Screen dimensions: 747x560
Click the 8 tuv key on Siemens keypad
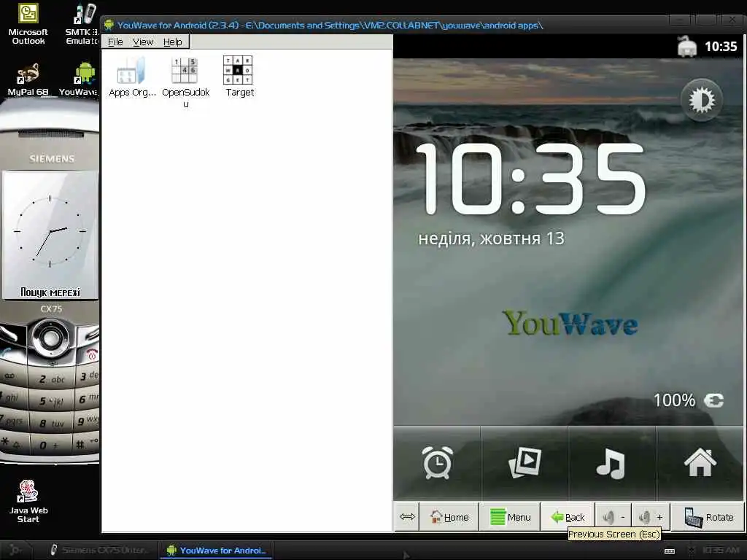[x=52, y=423]
